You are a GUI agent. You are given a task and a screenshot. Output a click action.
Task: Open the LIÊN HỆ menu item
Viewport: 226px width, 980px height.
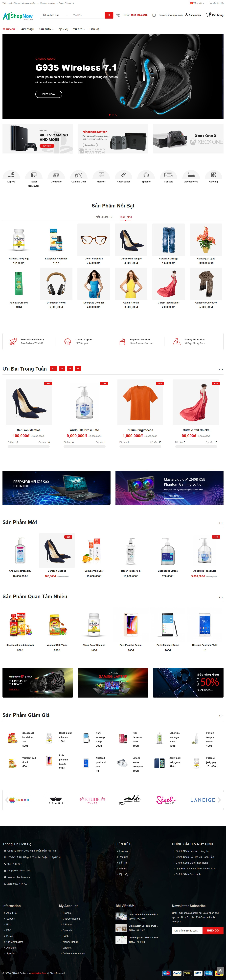pos(94,29)
